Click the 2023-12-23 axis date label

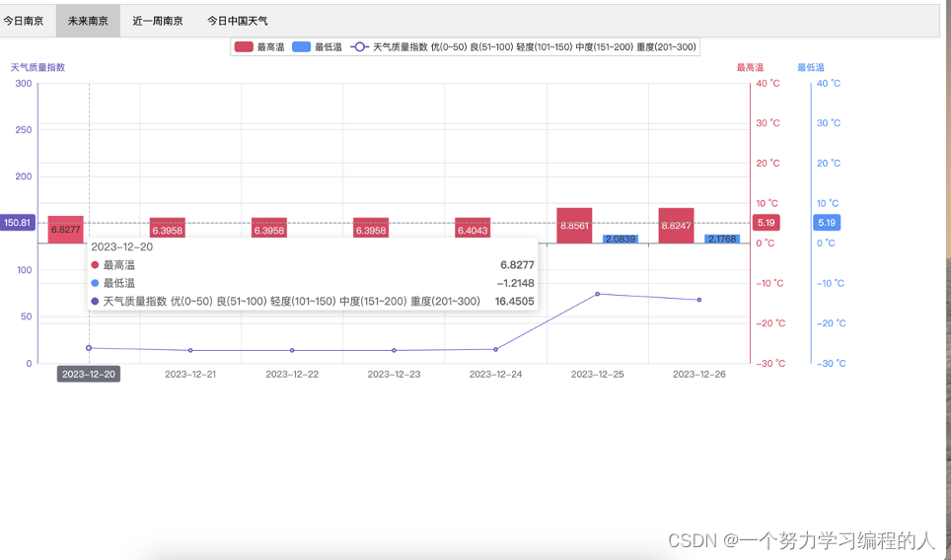[394, 374]
